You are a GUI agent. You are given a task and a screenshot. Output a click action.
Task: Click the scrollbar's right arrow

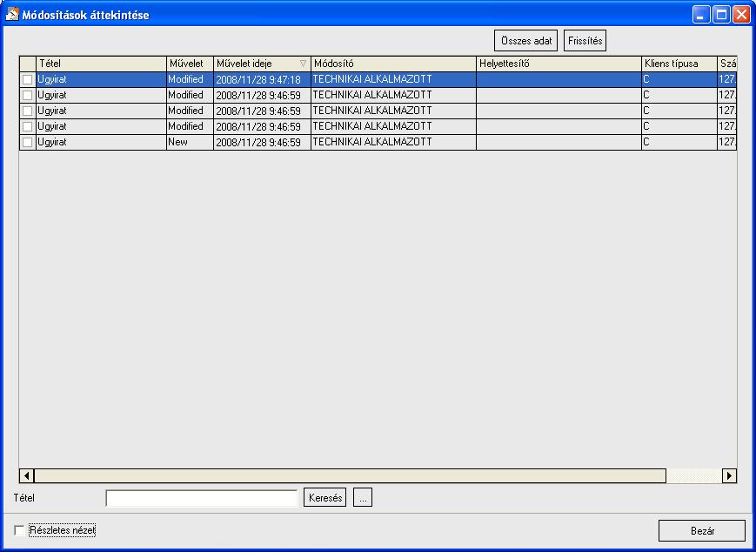(x=730, y=475)
